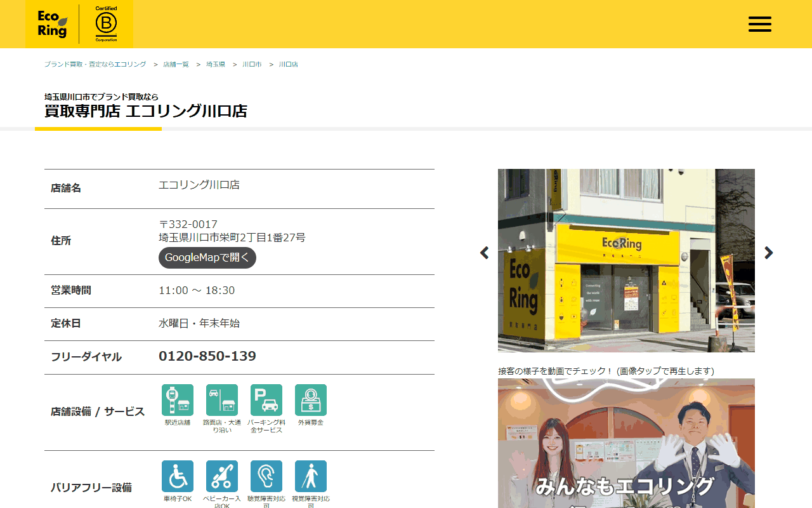Click the address 埼玉県川口市栄町2丁目1番27号
The image size is (812, 508).
coord(232,237)
